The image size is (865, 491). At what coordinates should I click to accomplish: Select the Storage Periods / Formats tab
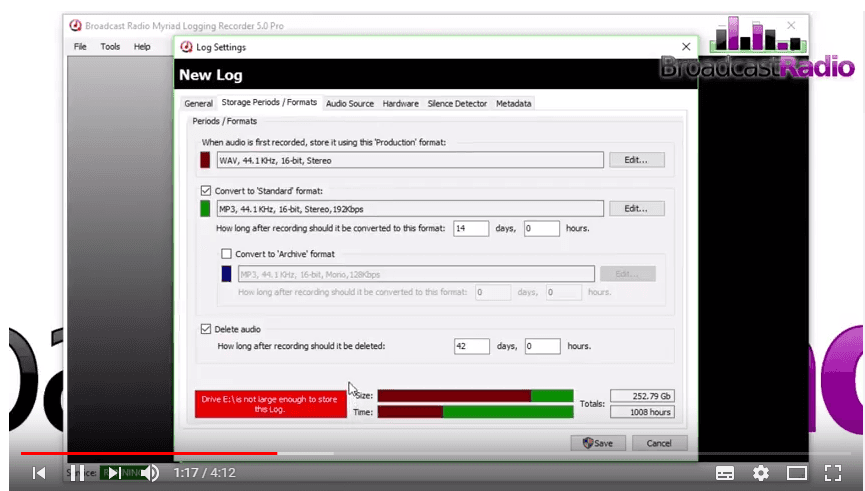269,102
